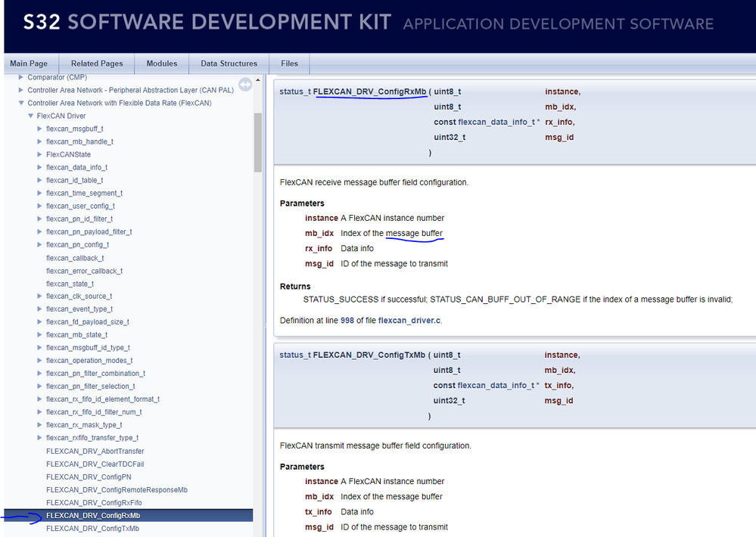
Task: Open flexcan_error_callback_t in the tree
Action: click(x=84, y=271)
